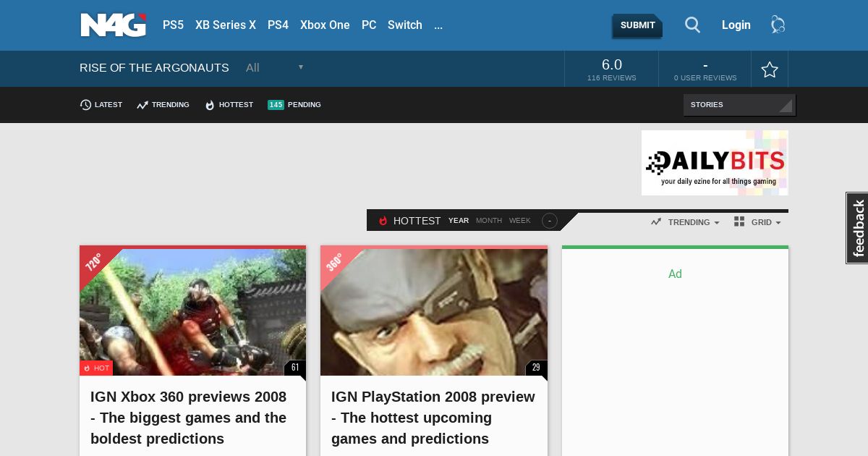Image resolution: width=868 pixels, height=456 pixels.
Task: Go to the N4G home logo
Action: click(113, 25)
